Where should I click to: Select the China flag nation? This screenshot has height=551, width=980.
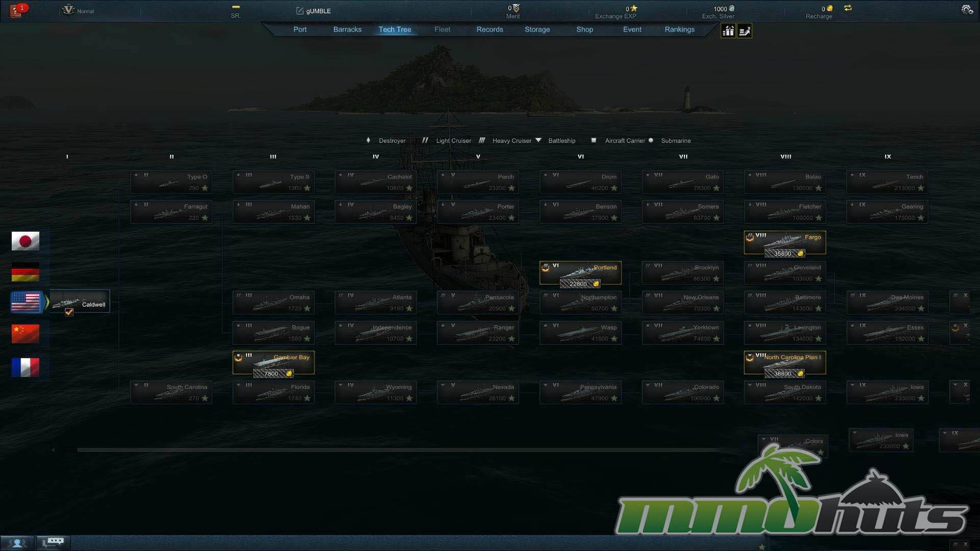[26, 334]
